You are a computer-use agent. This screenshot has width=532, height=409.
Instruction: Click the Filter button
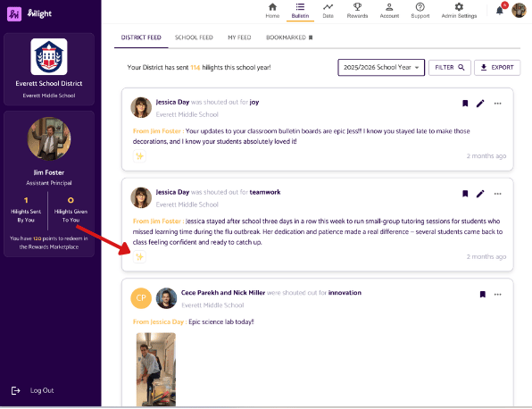[450, 68]
